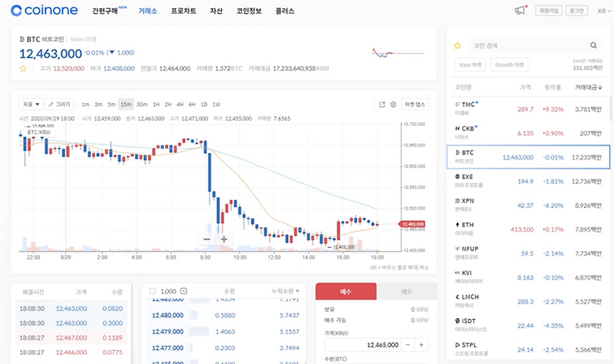The image size is (614, 364).
Task: Open the announcements megaphone icon
Action: click(520, 10)
